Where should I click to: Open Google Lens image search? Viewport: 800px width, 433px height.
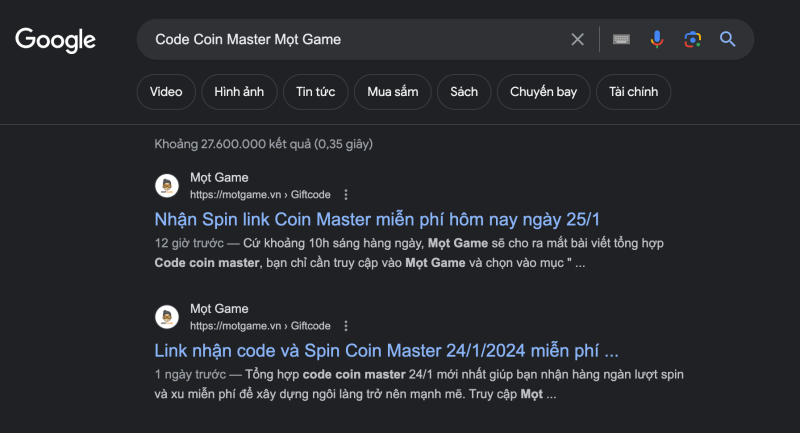tap(692, 39)
